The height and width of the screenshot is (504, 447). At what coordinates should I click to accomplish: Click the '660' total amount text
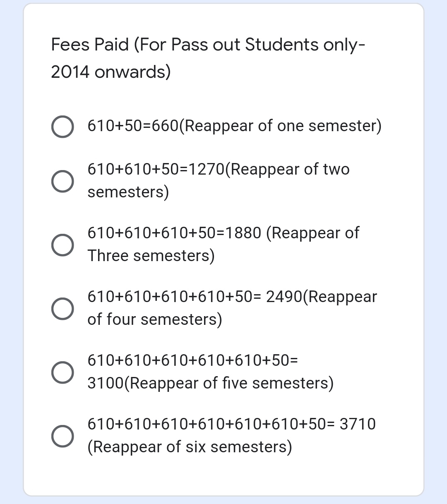165,126
